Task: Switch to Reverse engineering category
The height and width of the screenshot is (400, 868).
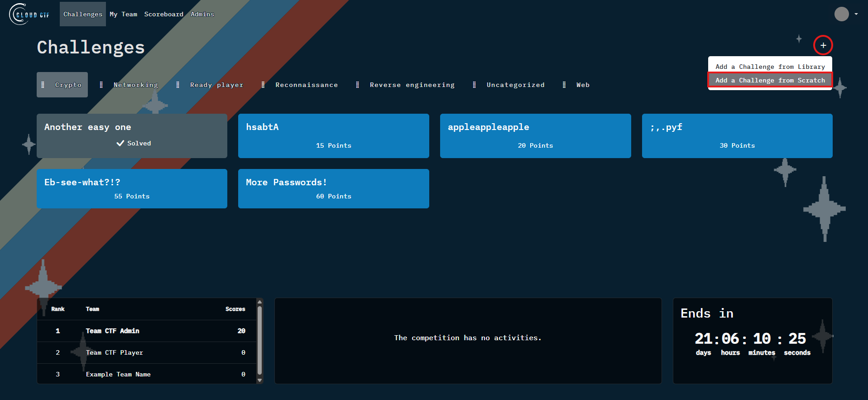Action: 412,85
